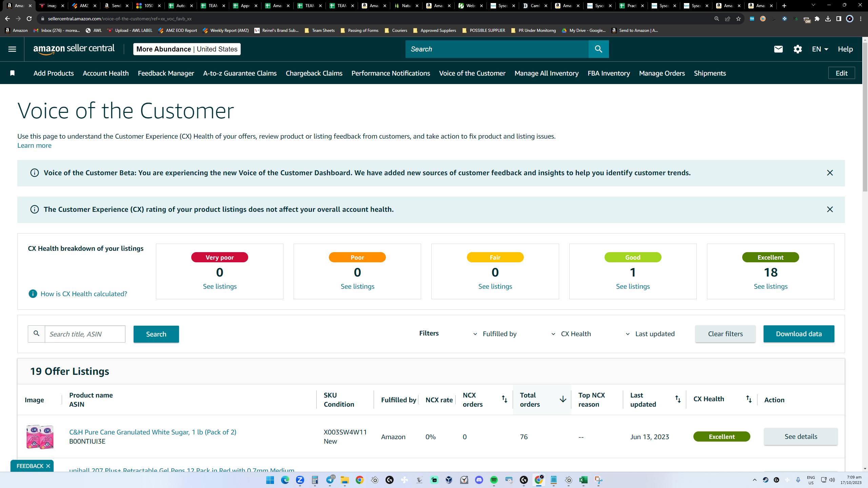The height and width of the screenshot is (488, 868).
Task: Reload the Seller Central page
Action: 29,19
